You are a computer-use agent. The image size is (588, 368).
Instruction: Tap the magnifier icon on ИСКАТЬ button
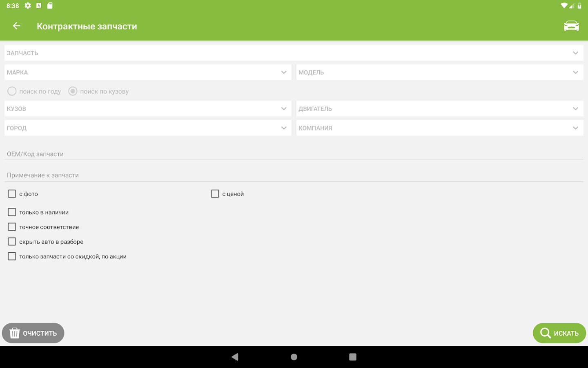(x=546, y=333)
